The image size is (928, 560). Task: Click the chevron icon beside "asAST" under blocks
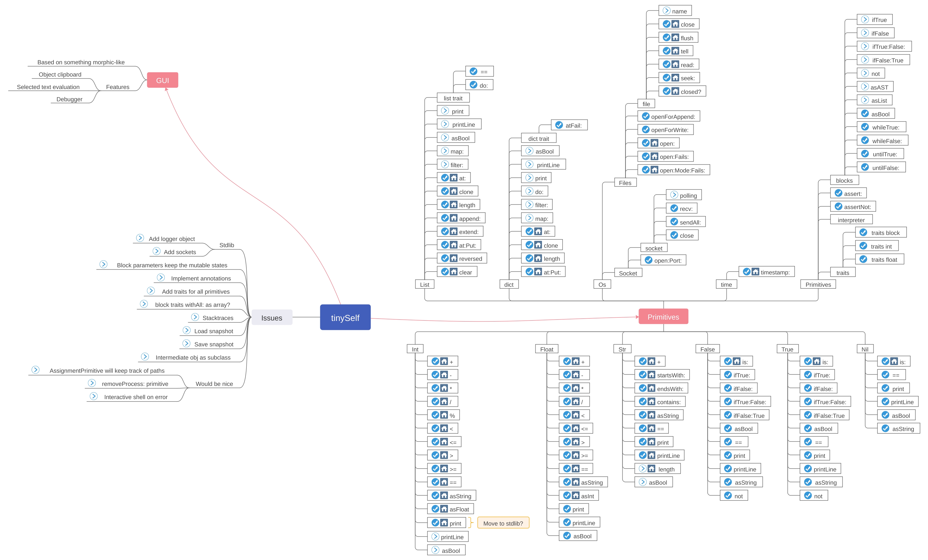pyautogui.click(x=865, y=86)
